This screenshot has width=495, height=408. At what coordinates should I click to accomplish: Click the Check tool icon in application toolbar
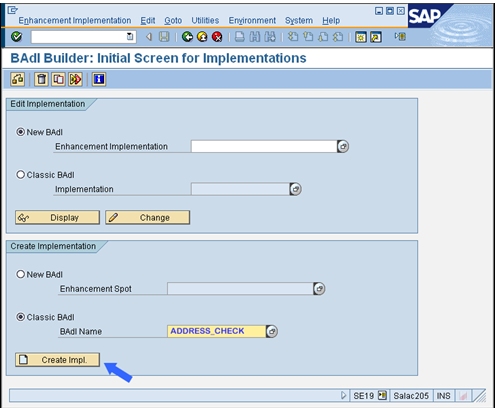point(17,79)
